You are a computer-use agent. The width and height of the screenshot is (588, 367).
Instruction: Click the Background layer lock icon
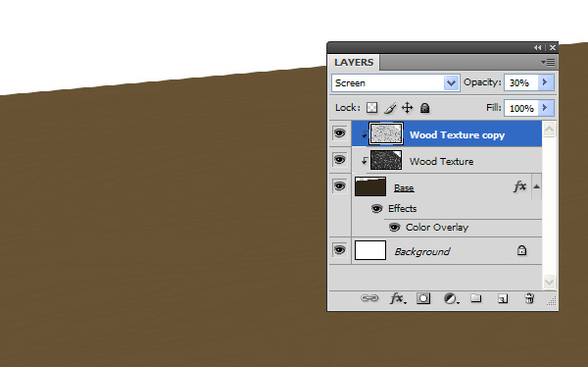521,250
